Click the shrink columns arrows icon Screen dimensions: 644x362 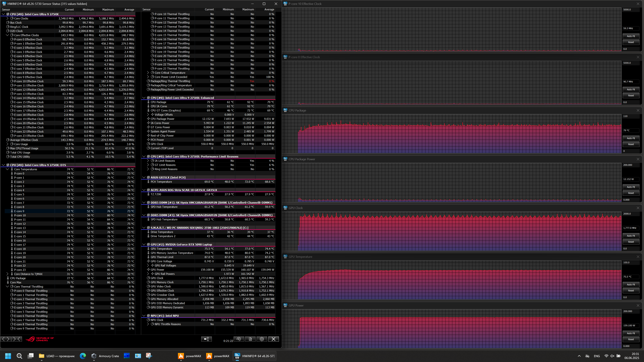tap(16, 339)
